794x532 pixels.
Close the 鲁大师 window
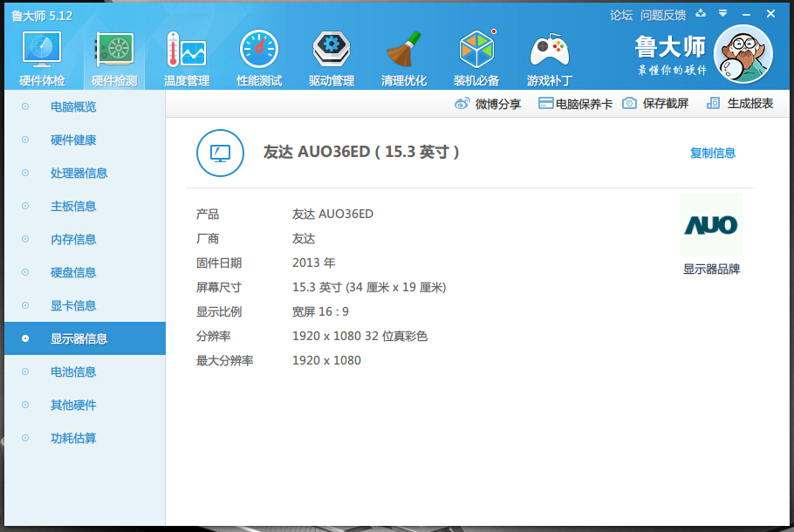point(770,14)
